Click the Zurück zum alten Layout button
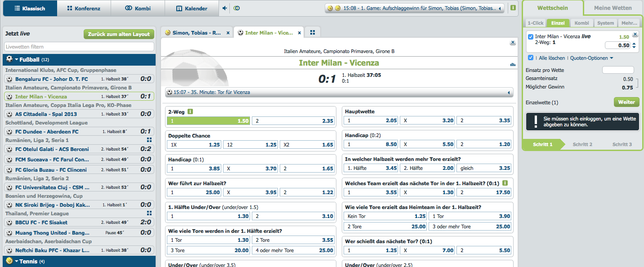This screenshot has width=644, height=267. click(119, 34)
